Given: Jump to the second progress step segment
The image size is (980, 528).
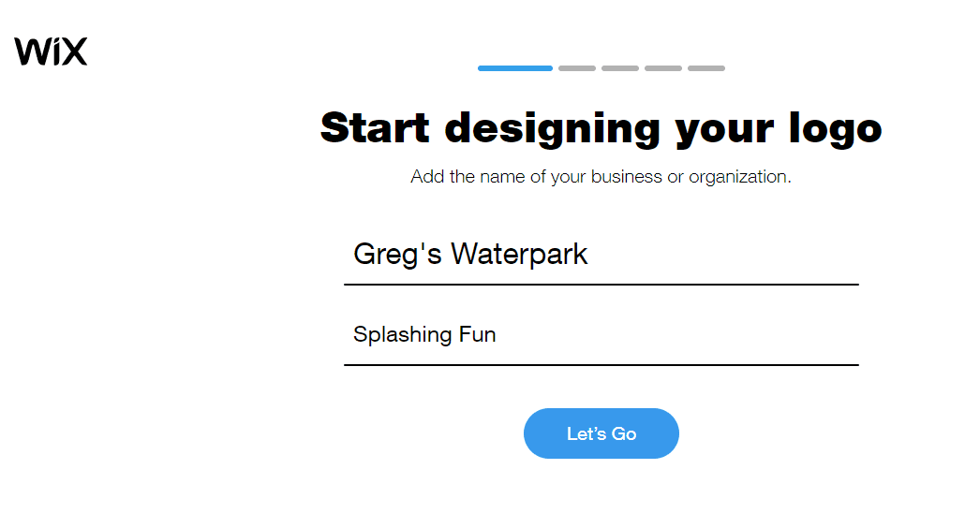Looking at the screenshot, I should click(577, 68).
